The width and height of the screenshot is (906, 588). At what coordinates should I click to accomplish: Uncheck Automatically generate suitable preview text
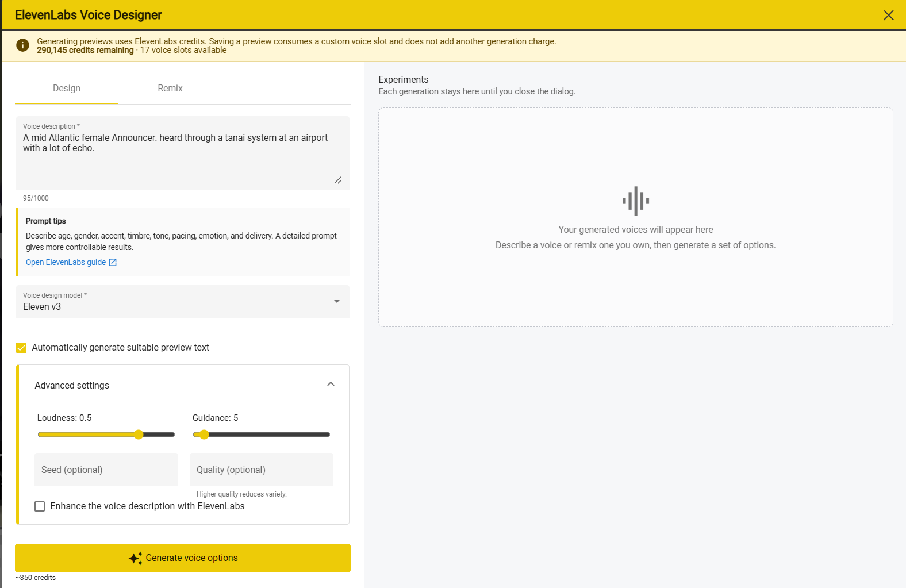(21, 348)
